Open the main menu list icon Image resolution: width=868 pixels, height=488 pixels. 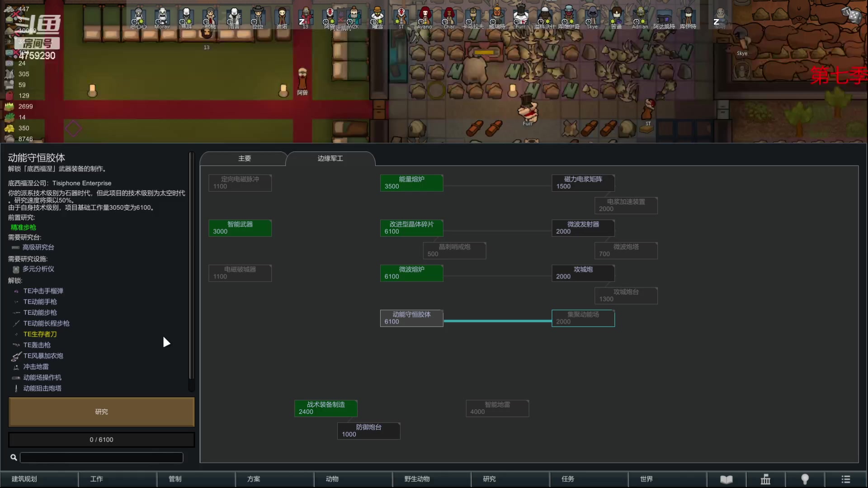coord(845,479)
